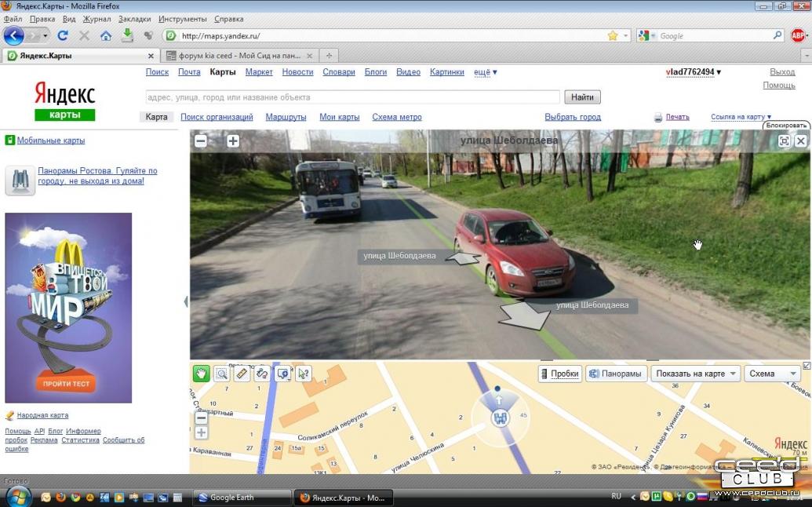
Task: Toggle the Панорамы layer button
Action: [616, 374]
